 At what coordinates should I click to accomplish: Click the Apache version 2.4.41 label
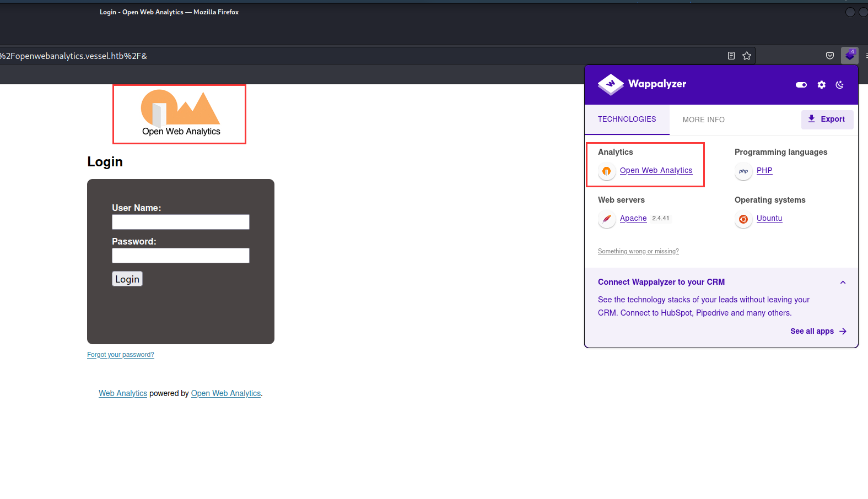[x=661, y=219]
